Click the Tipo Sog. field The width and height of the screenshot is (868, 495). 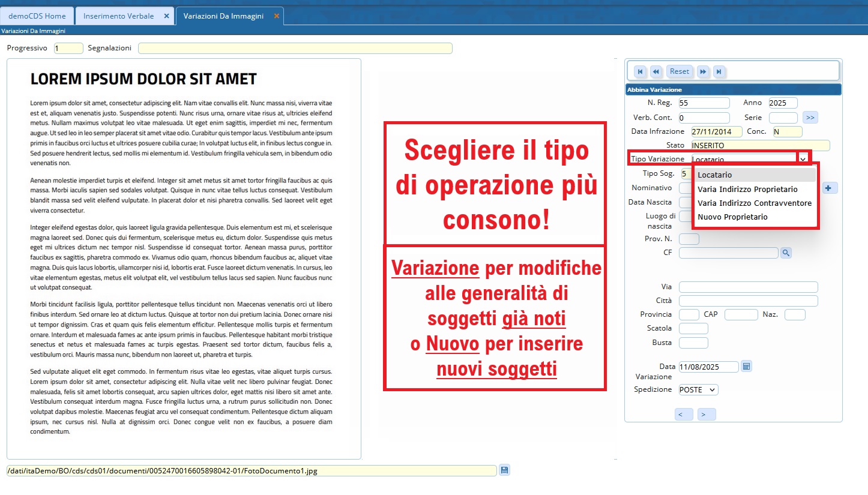point(686,174)
